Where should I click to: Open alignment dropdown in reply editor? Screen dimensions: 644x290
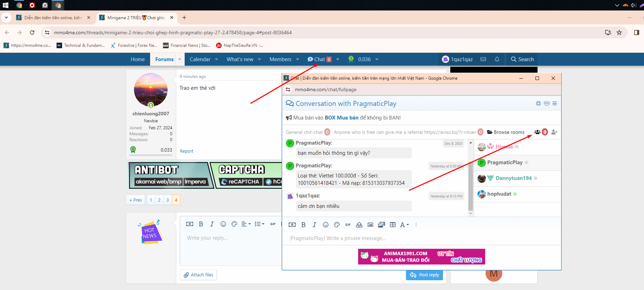pyautogui.click(x=246, y=224)
